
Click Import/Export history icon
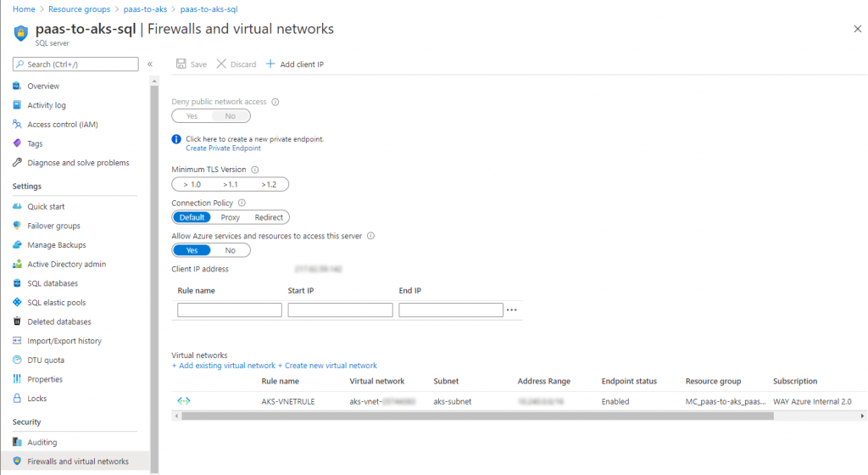pyautogui.click(x=17, y=340)
